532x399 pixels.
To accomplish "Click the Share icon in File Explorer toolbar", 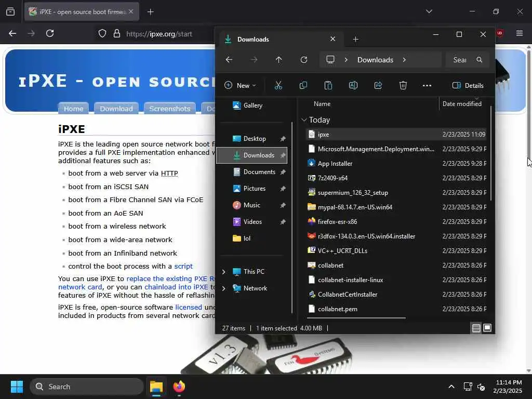I will [x=378, y=86].
